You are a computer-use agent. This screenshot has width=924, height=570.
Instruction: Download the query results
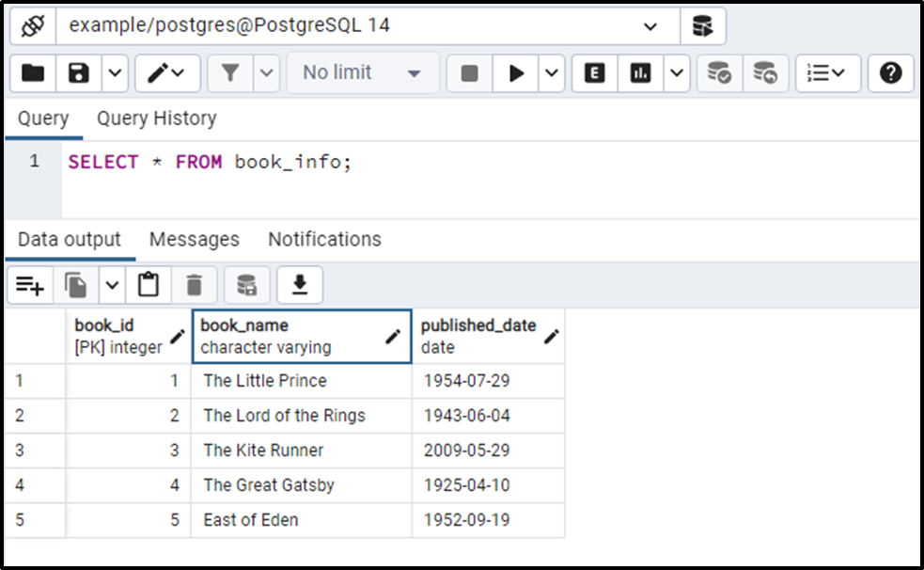[299, 284]
